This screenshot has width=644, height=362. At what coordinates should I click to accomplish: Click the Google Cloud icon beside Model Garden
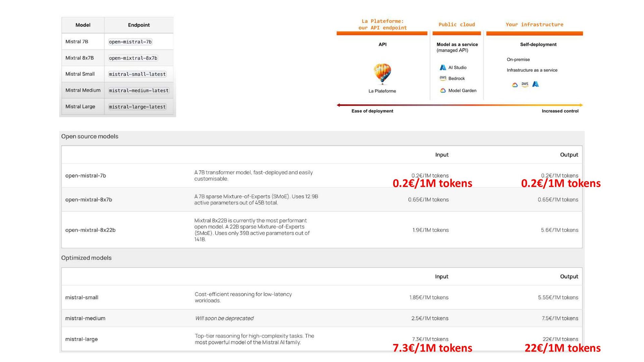coord(443,90)
